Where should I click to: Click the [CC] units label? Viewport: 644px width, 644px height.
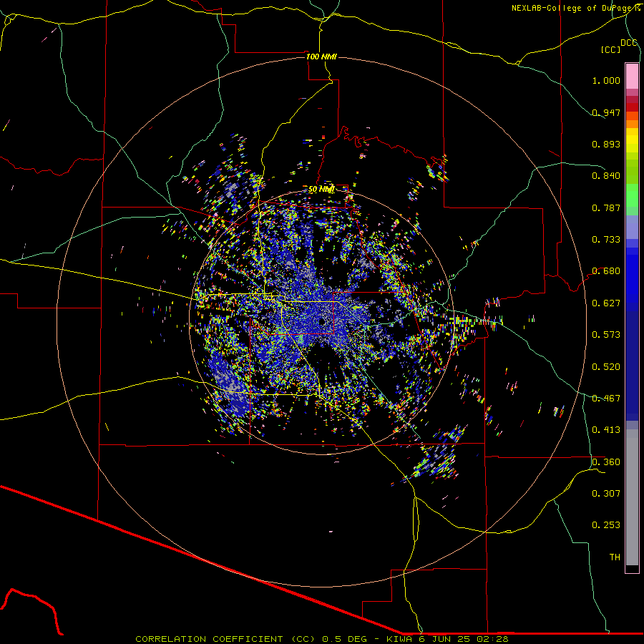pos(611,49)
